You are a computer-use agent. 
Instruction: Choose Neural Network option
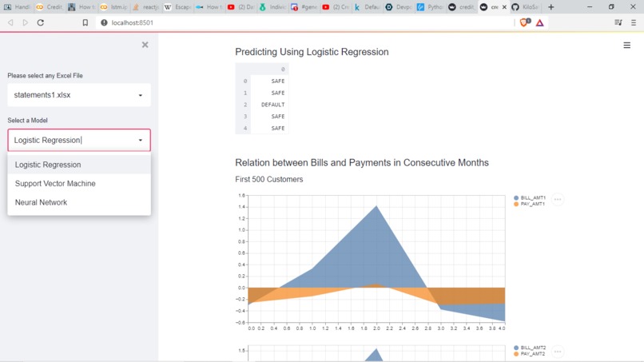pyautogui.click(x=79, y=202)
